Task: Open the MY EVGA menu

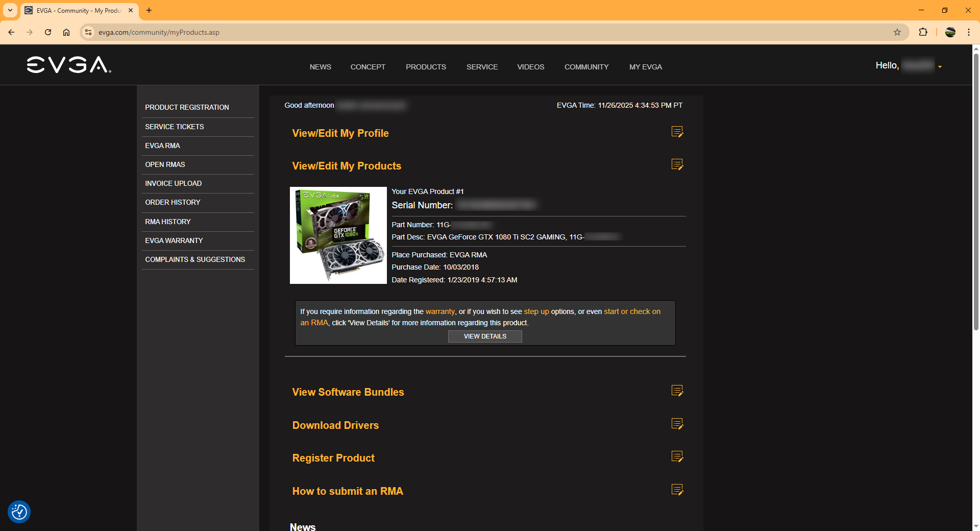Action: [x=646, y=67]
